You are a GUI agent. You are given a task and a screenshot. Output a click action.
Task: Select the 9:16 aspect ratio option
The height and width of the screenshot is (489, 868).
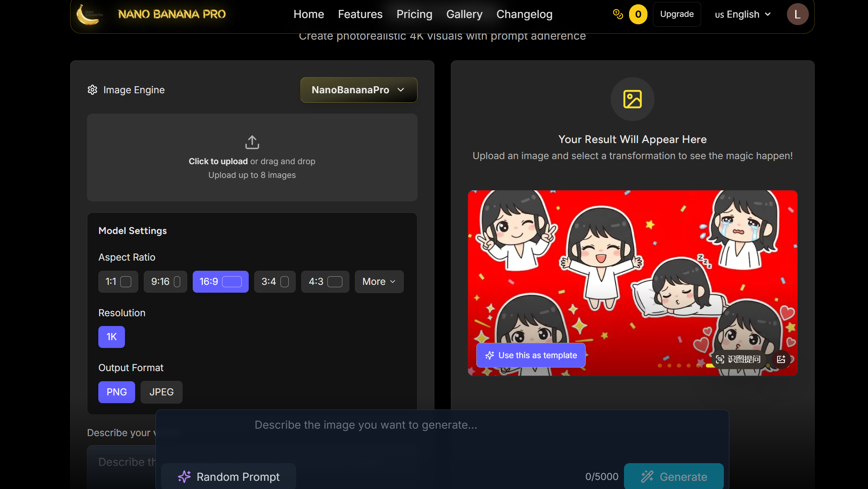(x=165, y=282)
